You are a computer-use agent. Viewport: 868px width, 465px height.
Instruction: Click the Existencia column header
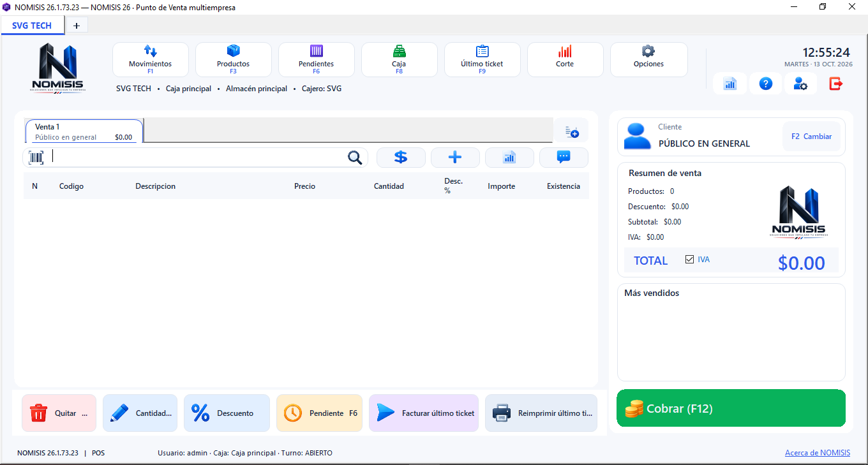564,186
